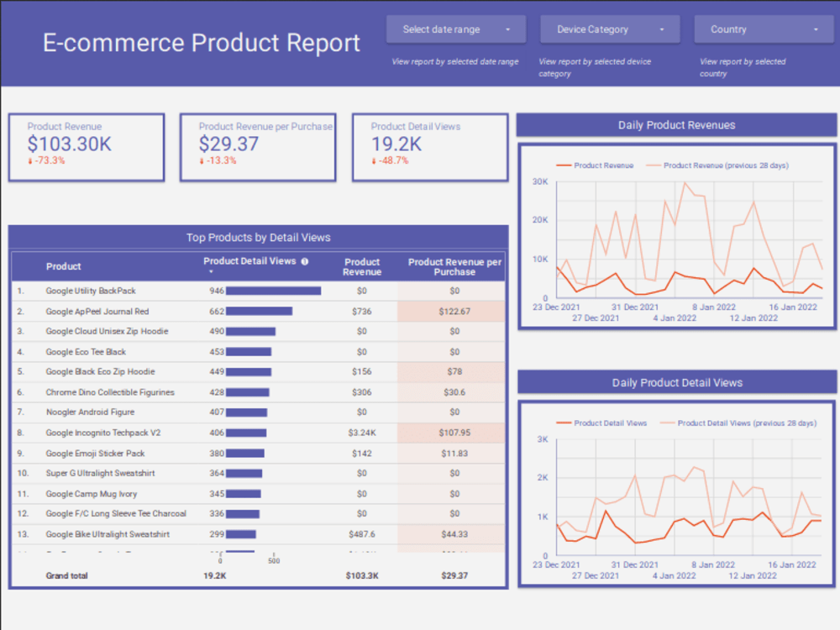Click the info icon beside Product Detail Views header
This screenshot has height=630, width=840.
tap(304, 261)
